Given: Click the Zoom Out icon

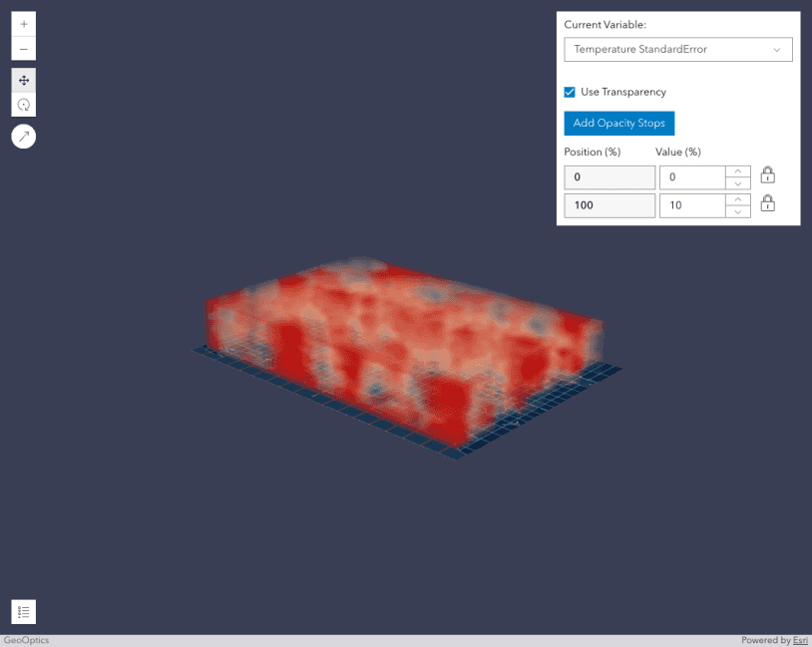Looking at the screenshot, I should (23, 48).
